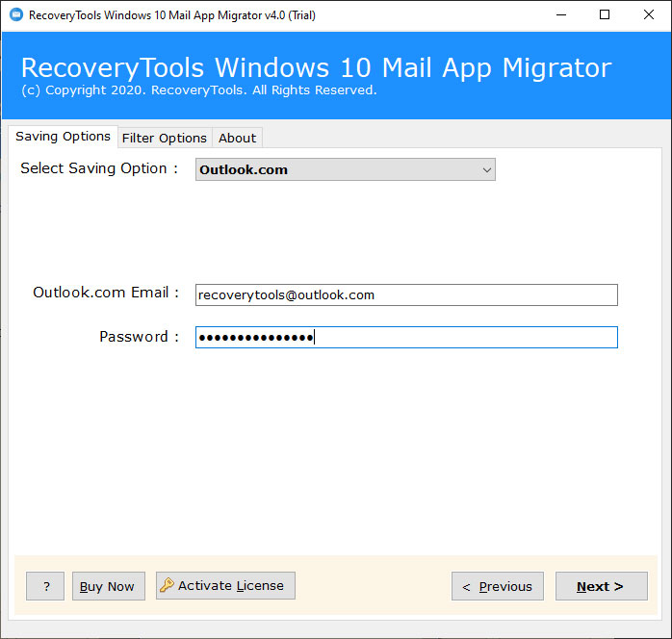
Task: Click the 'Outlook.com Email :' label
Action: tap(106, 293)
